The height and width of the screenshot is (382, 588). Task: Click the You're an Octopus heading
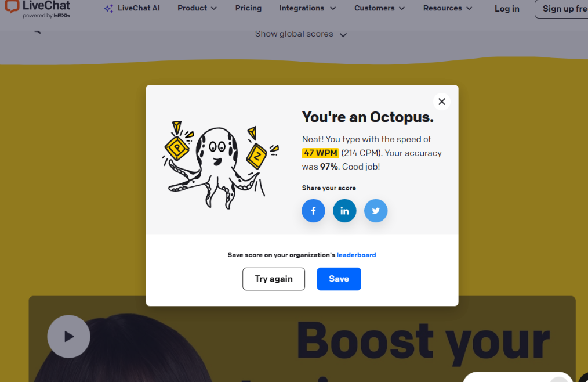pyautogui.click(x=368, y=118)
